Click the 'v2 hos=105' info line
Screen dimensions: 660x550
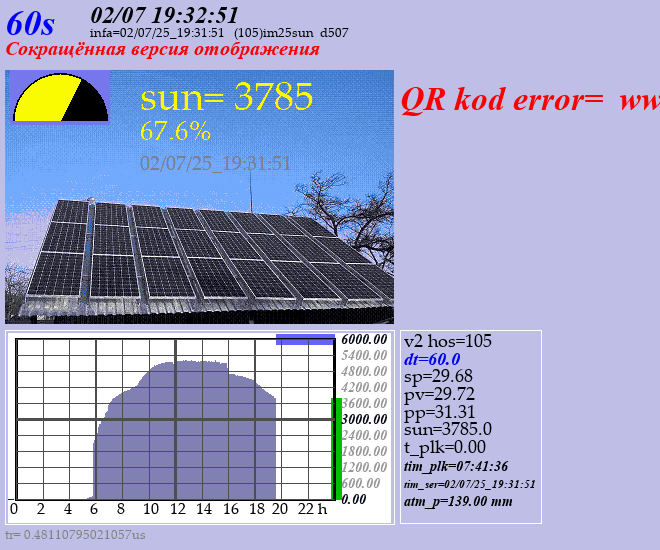click(x=448, y=341)
